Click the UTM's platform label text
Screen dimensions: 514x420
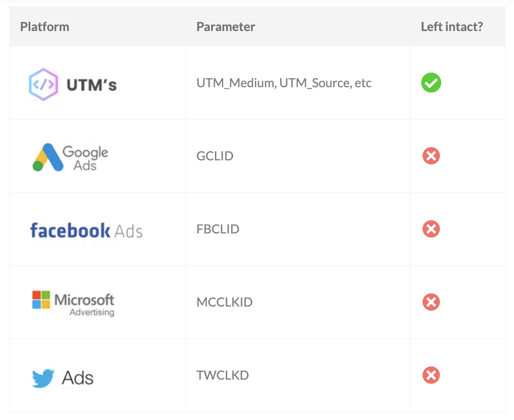(x=92, y=85)
